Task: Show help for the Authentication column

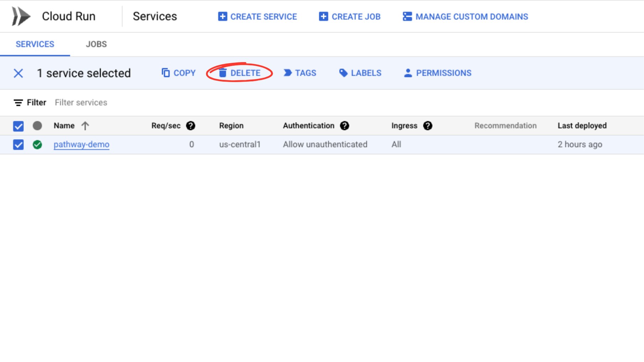Action: (344, 126)
